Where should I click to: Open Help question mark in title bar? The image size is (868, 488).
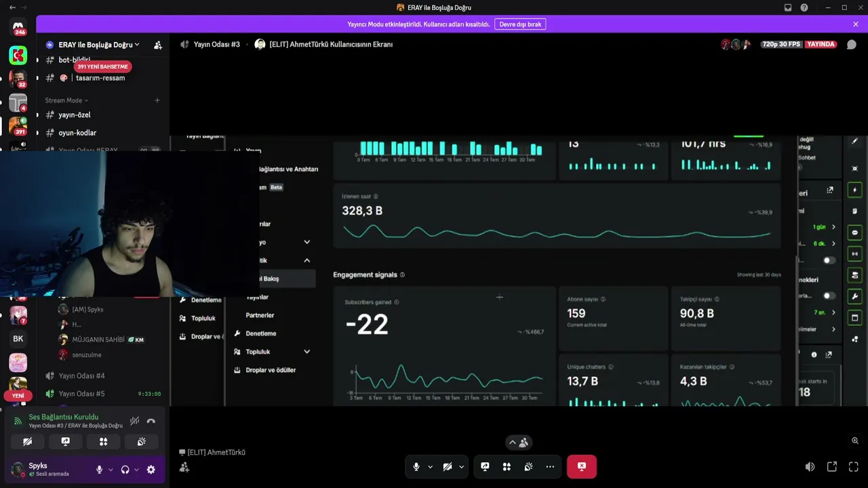804,7
